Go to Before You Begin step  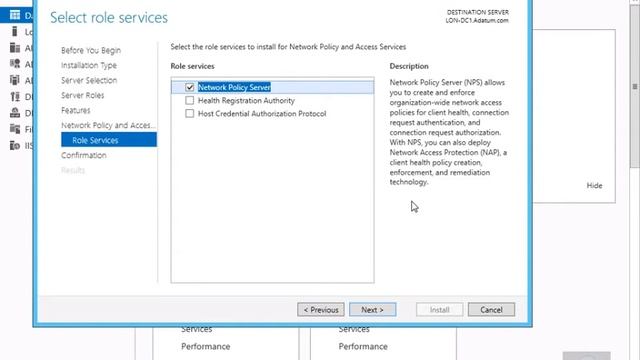pyautogui.click(x=91, y=50)
